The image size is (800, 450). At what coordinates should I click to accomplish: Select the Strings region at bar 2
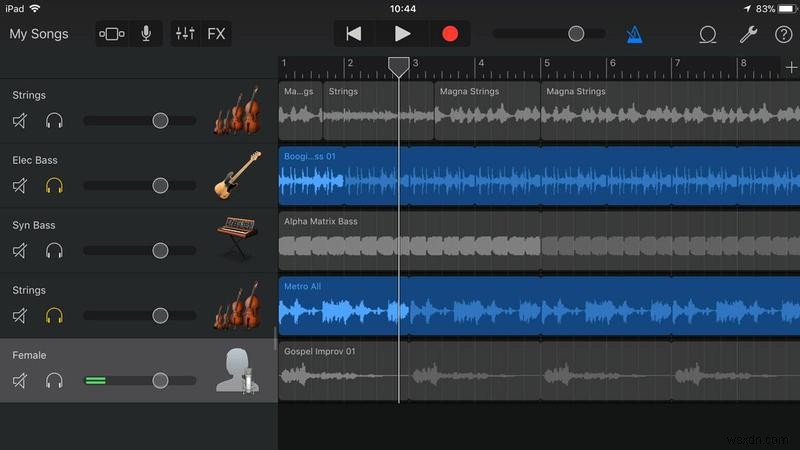point(378,111)
